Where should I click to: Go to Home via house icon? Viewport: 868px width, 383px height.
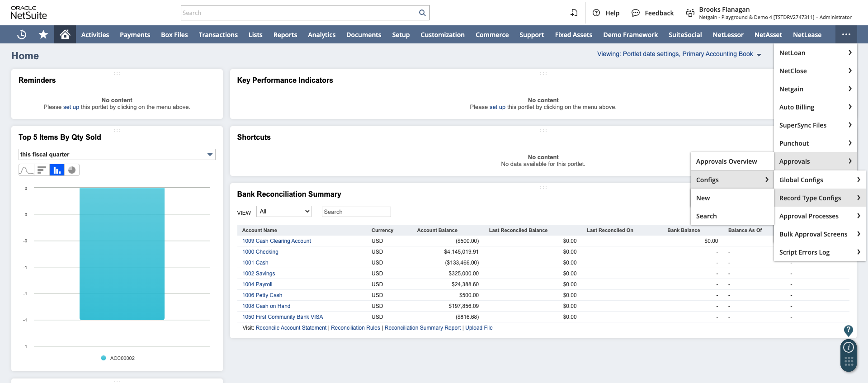tap(65, 35)
